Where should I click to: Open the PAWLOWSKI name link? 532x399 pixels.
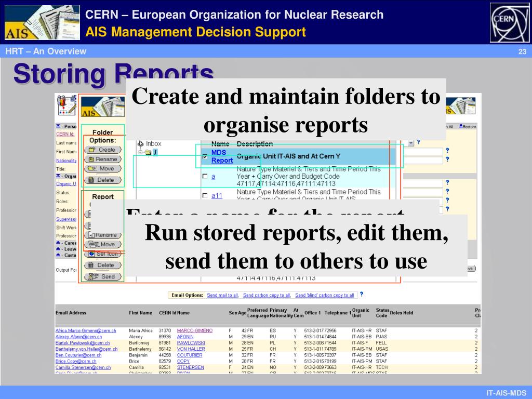tap(191, 343)
